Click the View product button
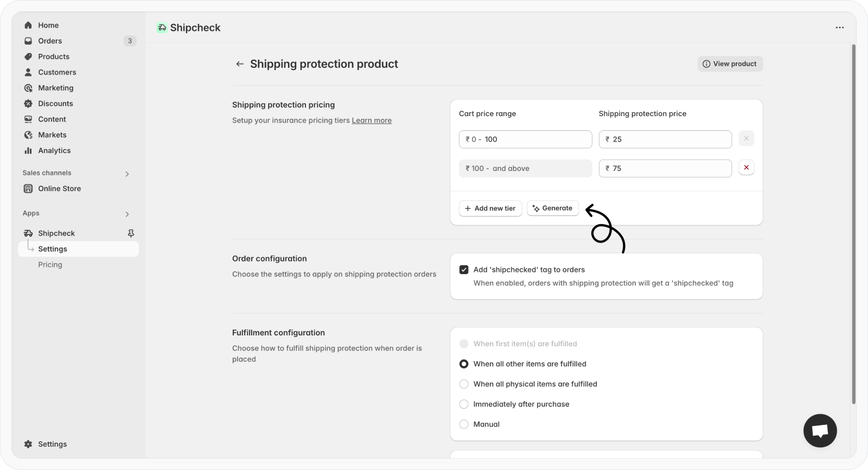 pyautogui.click(x=730, y=64)
